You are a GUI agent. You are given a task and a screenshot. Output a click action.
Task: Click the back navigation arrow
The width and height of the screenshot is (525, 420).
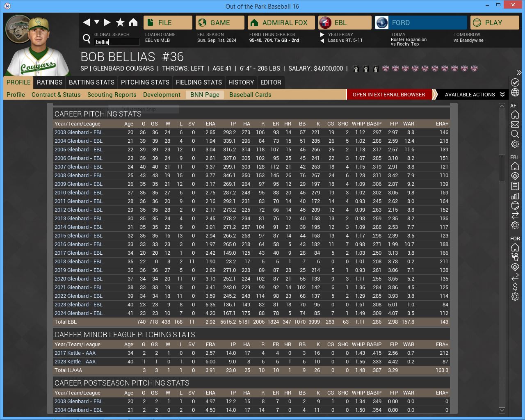86,23
